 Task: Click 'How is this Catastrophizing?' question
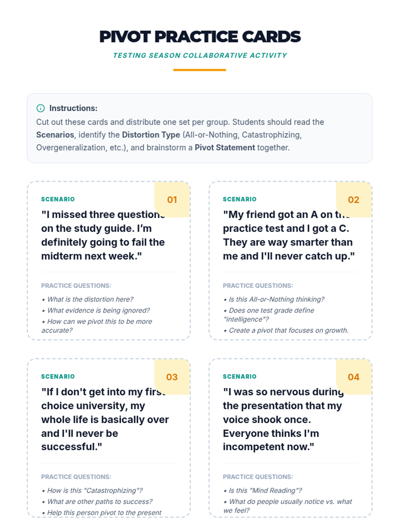pos(95,490)
